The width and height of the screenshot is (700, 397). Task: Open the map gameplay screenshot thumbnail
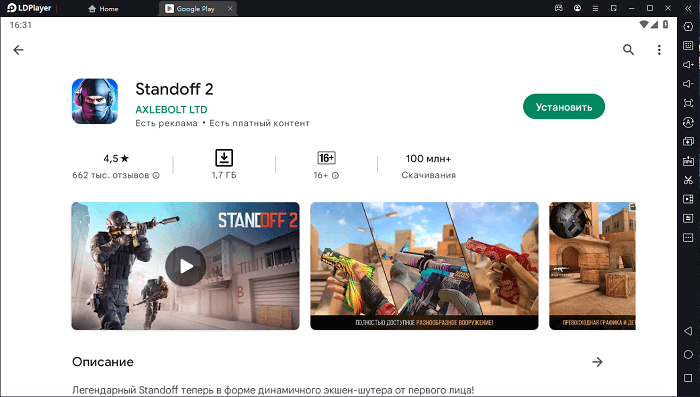tap(592, 266)
